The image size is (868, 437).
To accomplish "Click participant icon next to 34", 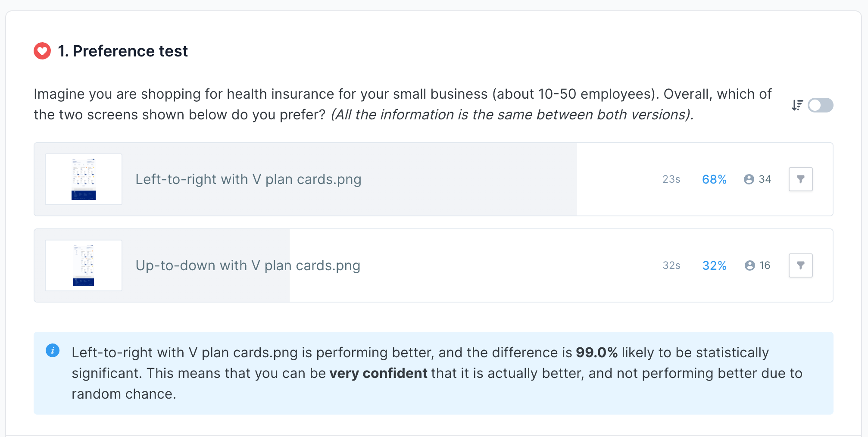I will coord(749,179).
